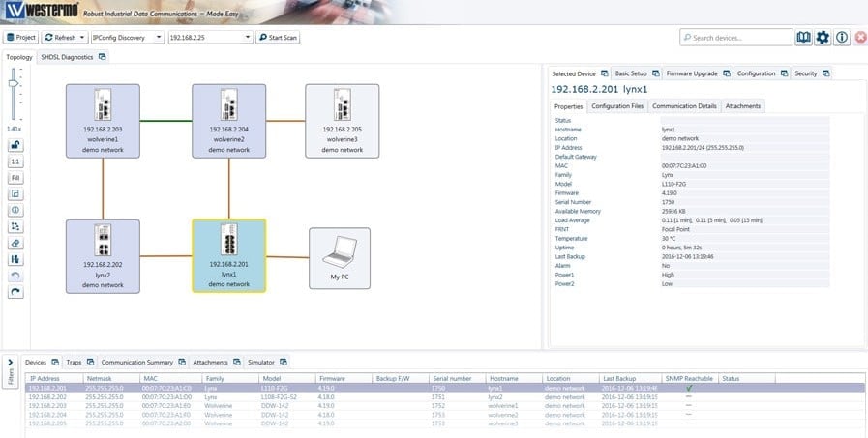Select device row 192.168.2.205

pyautogui.click(x=445, y=423)
